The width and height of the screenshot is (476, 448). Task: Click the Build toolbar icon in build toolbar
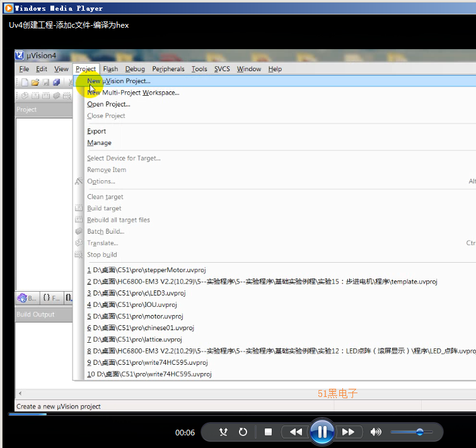(x=35, y=96)
